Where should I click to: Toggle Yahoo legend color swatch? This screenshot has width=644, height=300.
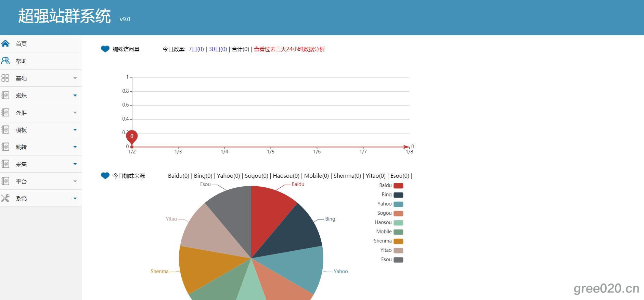pyautogui.click(x=398, y=204)
